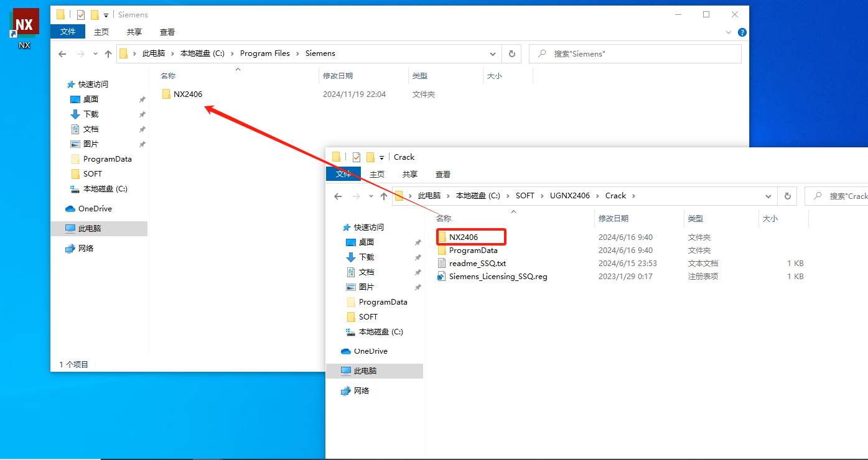
Task: Click Up arrow in Siemens window
Action: point(108,54)
